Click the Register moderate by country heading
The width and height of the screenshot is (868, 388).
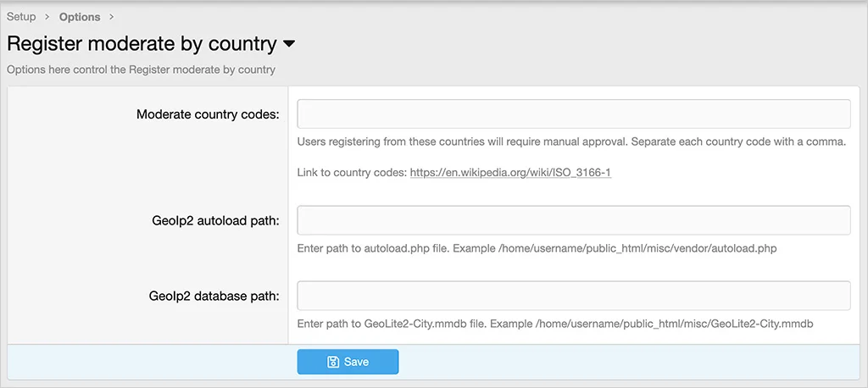tap(142, 43)
